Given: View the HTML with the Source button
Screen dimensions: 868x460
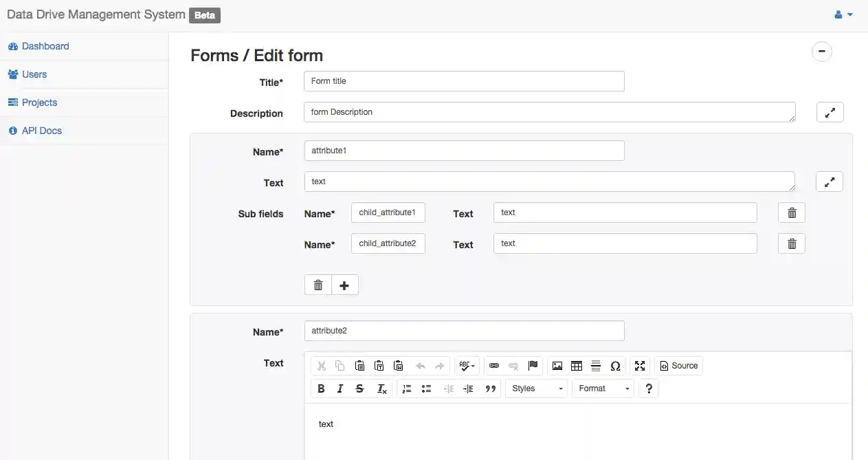Looking at the screenshot, I should (x=679, y=365).
